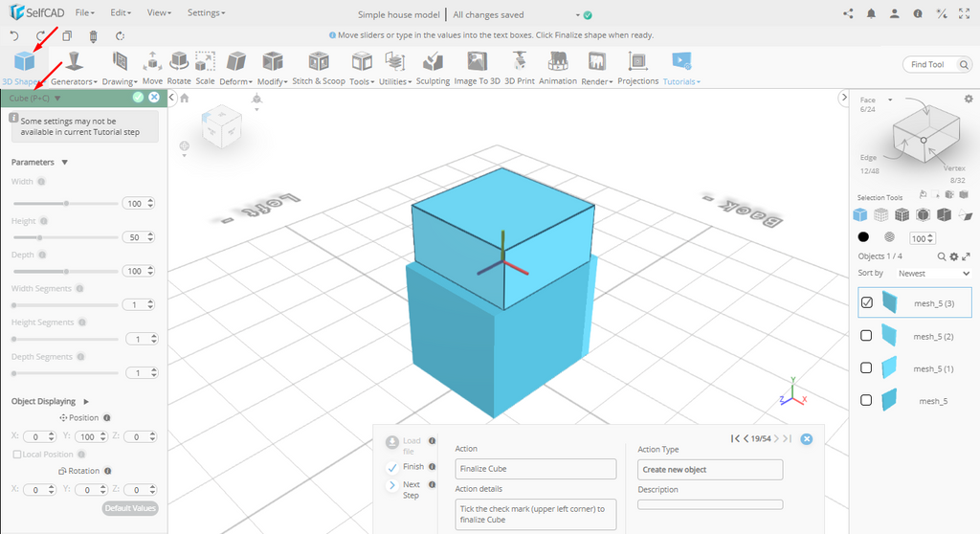The image size is (980, 534).
Task: Select the Rotate tool
Action: click(179, 68)
